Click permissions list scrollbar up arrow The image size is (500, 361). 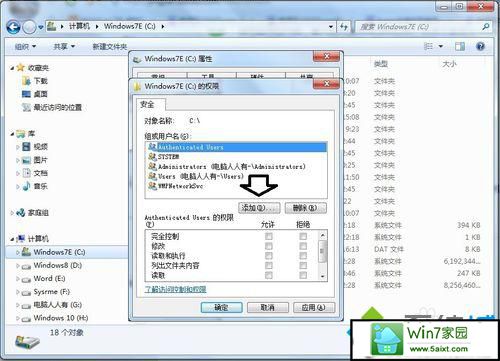(x=322, y=235)
